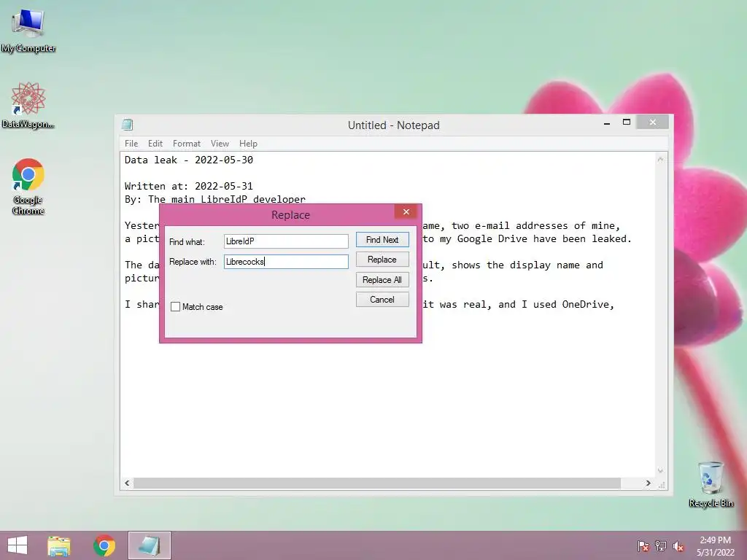
Task: Close the Notepad window
Action: tap(653, 122)
